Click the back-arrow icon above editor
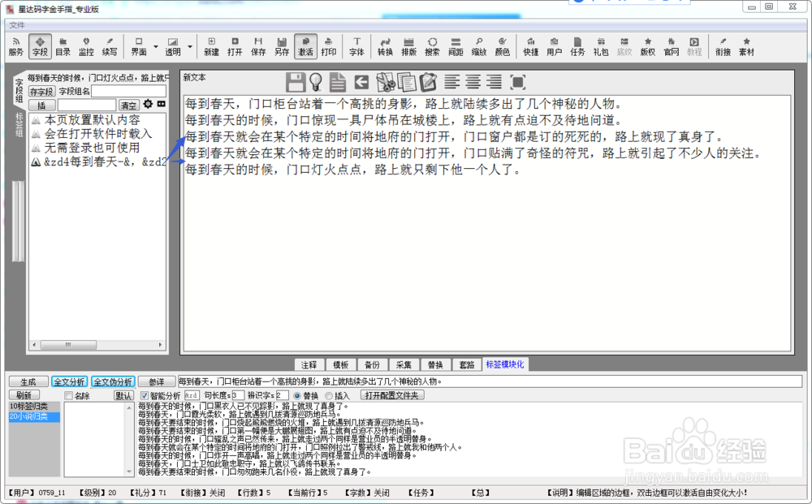812x504 pixels. coord(361,82)
